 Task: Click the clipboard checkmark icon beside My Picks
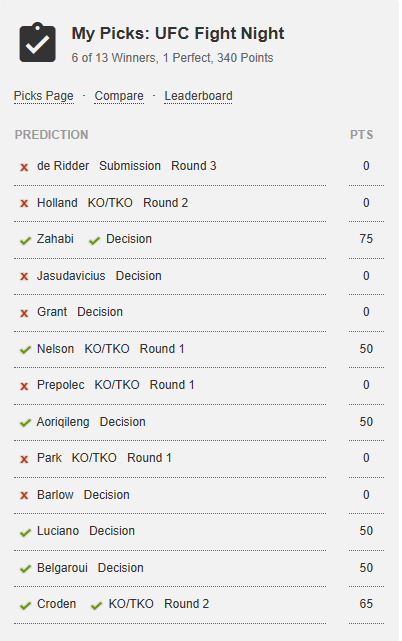(37, 43)
